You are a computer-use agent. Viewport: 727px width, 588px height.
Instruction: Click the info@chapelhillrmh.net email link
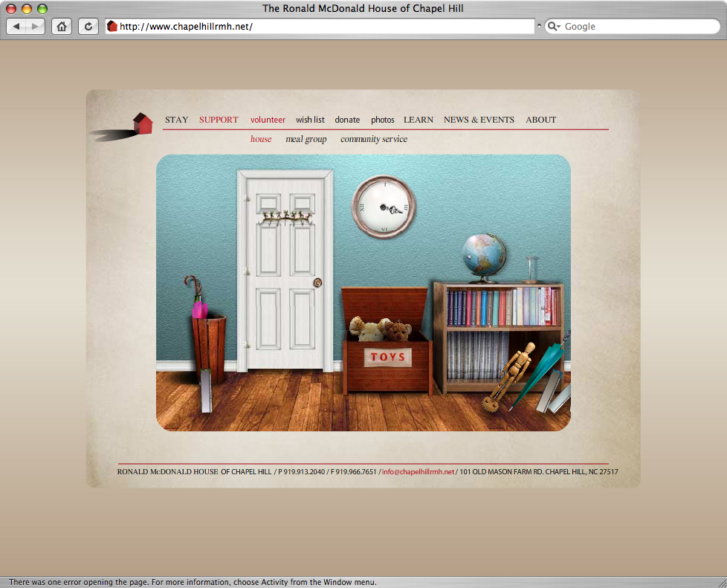coord(419,471)
